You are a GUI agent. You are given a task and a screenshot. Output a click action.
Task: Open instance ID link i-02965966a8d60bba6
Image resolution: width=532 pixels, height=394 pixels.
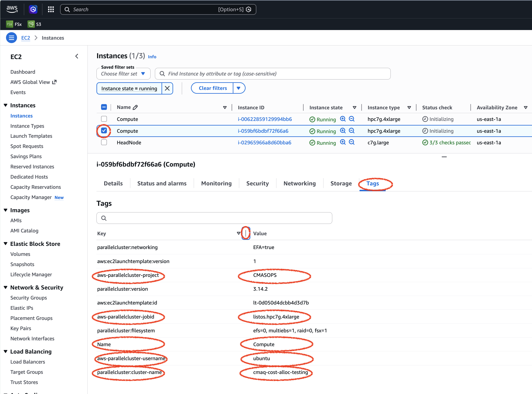264,143
